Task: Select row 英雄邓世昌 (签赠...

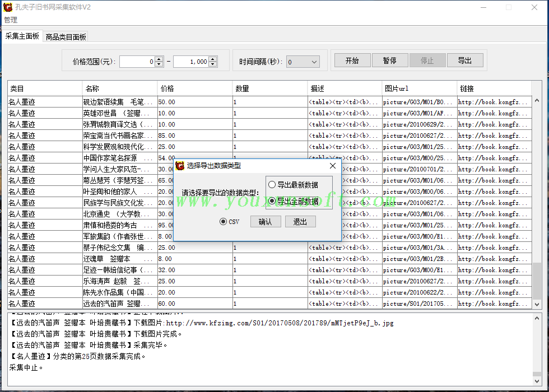Action: pyautogui.click(x=269, y=113)
